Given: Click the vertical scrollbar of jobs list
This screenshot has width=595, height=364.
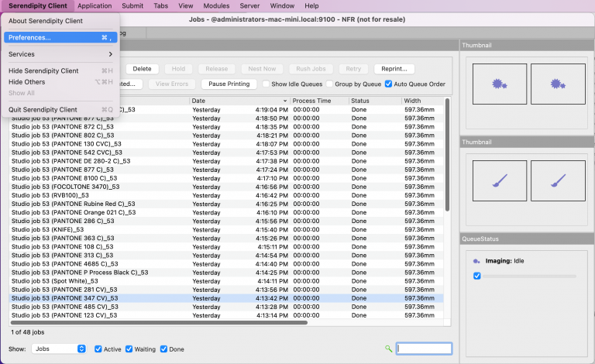Looking at the screenshot, I should [447, 155].
